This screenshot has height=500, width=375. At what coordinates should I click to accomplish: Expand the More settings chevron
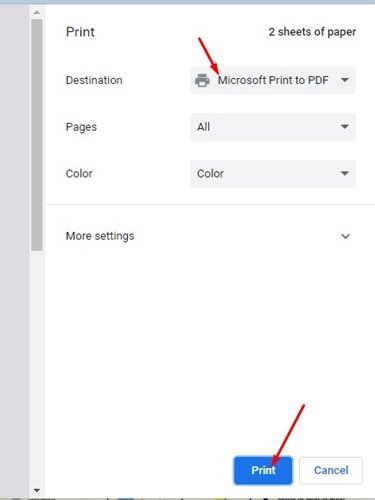coord(346,236)
